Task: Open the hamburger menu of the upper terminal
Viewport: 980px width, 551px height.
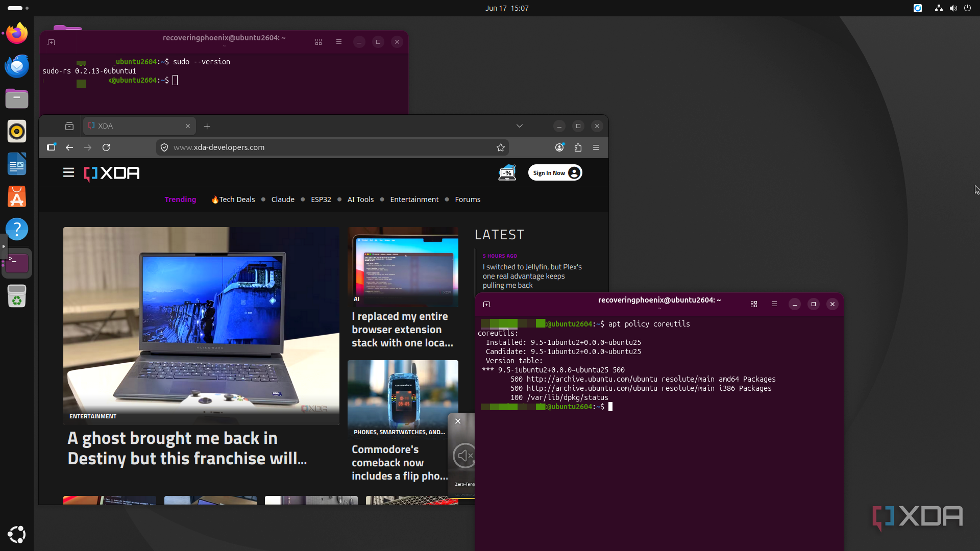Action: pyautogui.click(x=339, y=42)
